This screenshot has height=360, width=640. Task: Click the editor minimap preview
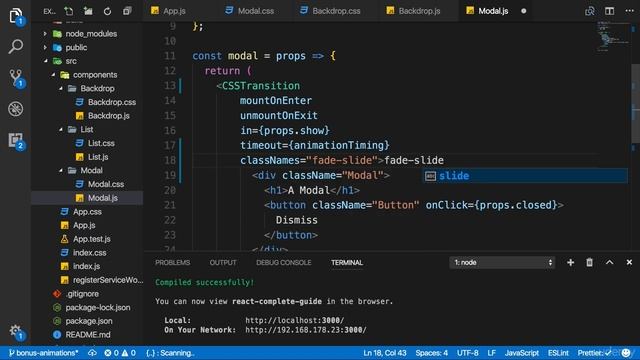pyautogui.click(x=612, y=37)
